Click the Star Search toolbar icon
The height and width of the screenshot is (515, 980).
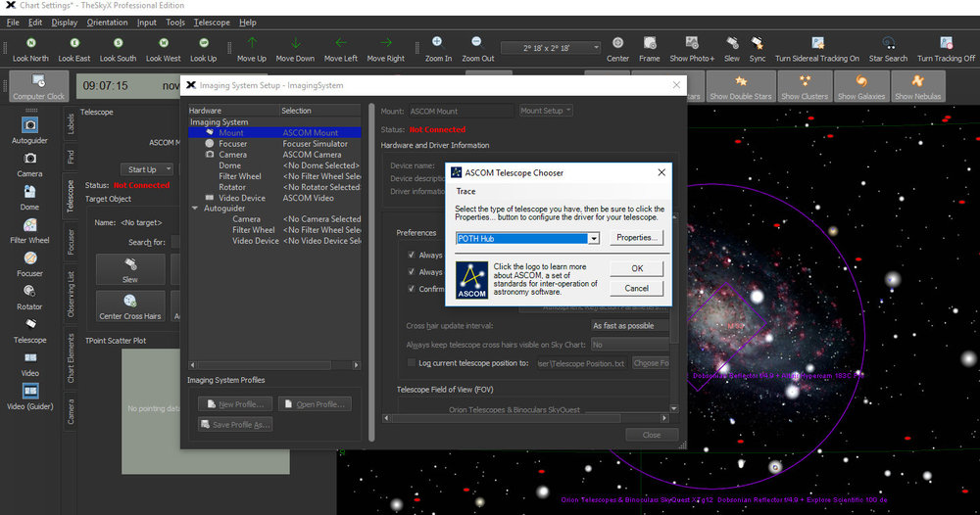888,43
